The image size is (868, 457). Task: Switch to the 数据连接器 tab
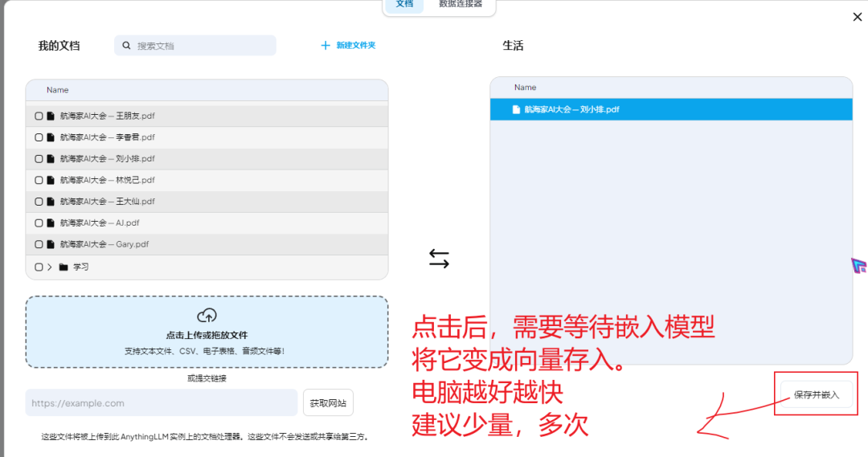[x=460, y=5]
